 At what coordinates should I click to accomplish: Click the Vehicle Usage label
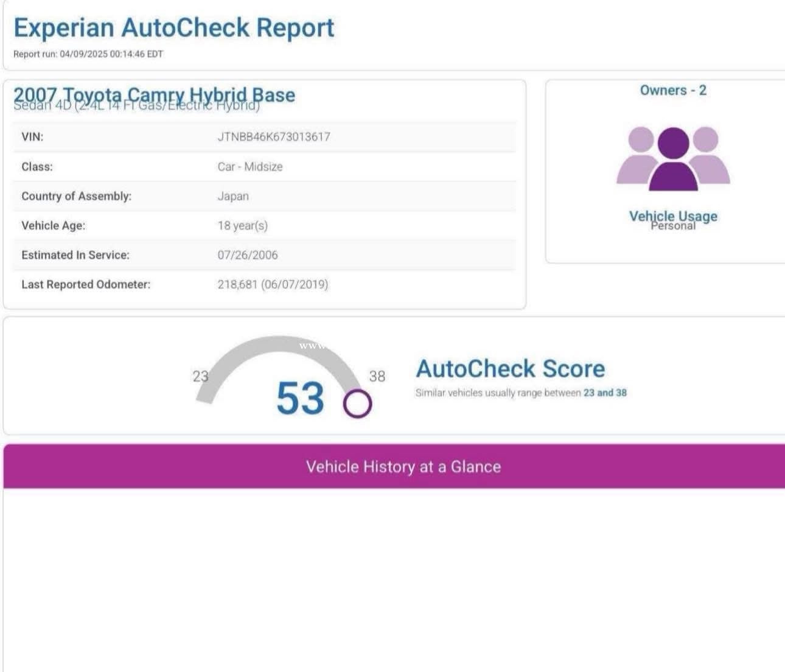click(x=673, y=215)
